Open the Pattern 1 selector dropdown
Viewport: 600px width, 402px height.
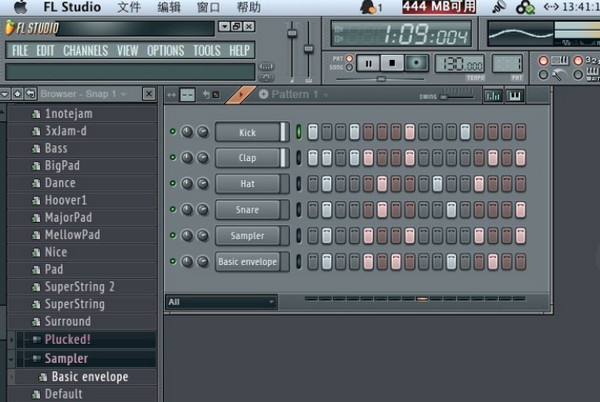(290, 95)
